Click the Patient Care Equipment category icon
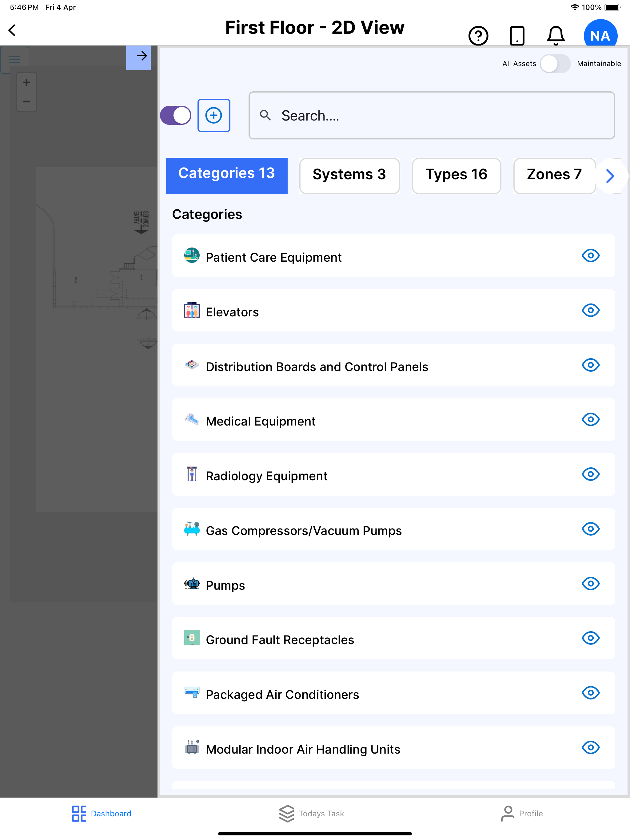This screenshot has height=840, width=630. coord(192,256)
